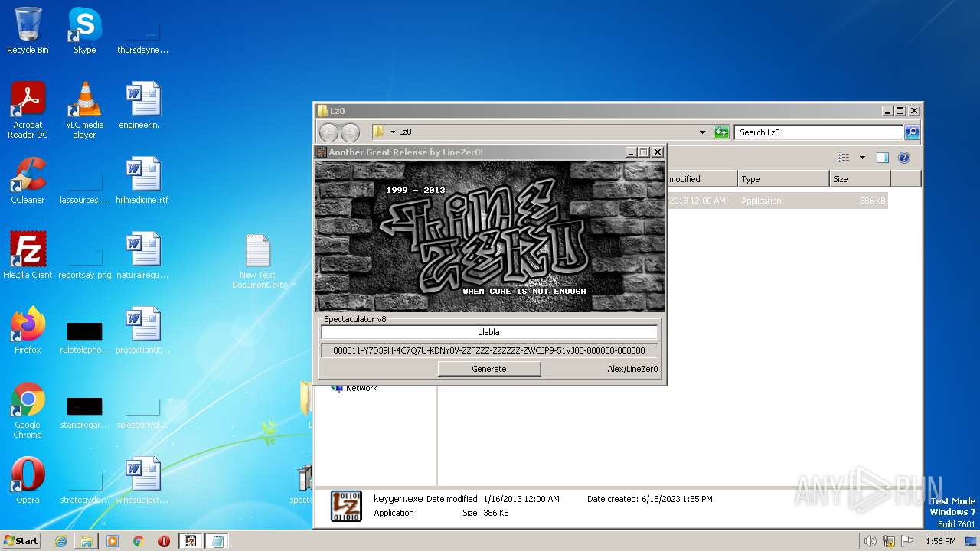
Task: Click the network tray icon
Action: pyautogui.click(x=889, y=541)
